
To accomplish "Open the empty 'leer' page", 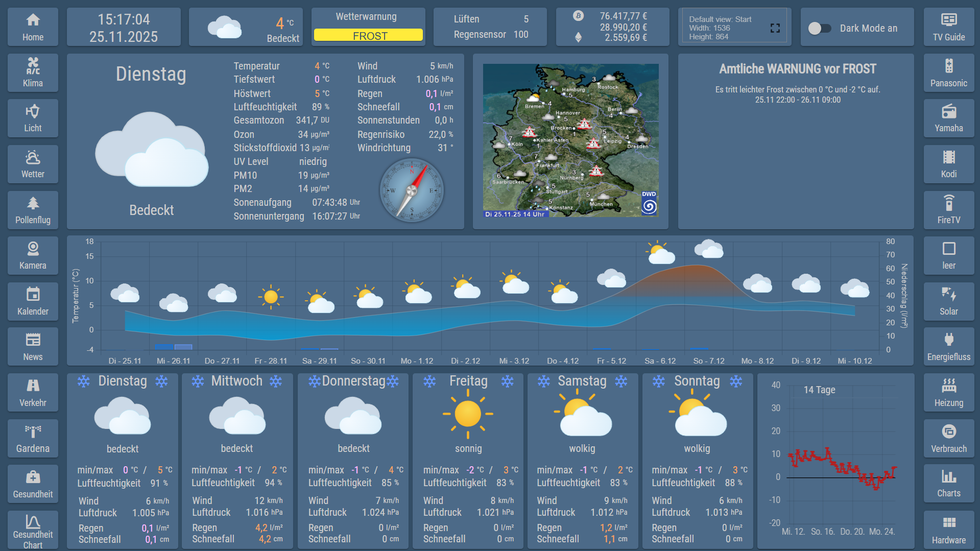I will [949, 255].
